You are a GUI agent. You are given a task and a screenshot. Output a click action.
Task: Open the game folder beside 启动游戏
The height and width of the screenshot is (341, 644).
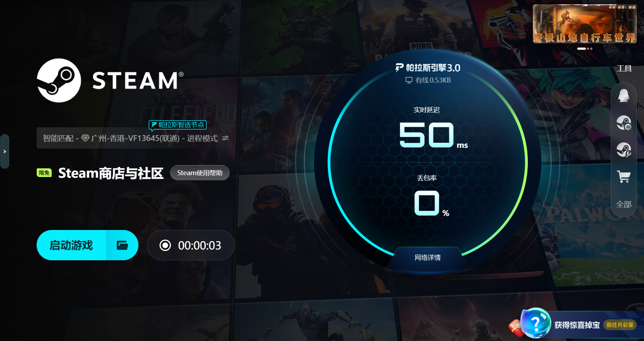tap(122, 245)
